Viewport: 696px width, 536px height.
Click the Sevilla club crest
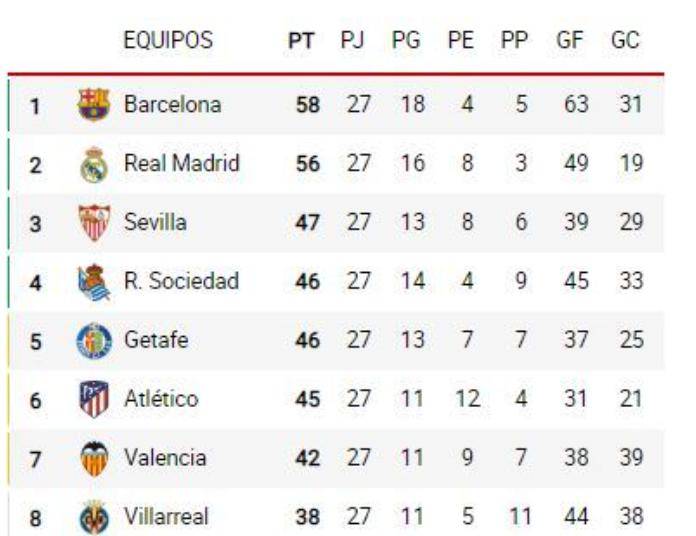(x=93, y=222)
